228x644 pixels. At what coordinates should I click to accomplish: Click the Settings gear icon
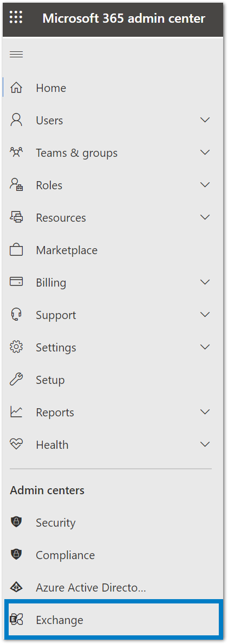16,348
